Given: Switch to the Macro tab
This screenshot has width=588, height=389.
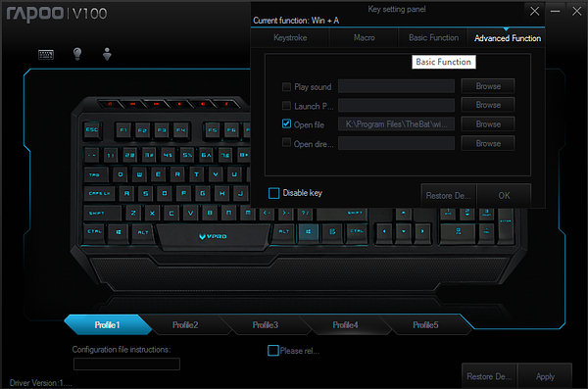Looking at the screenshot, I should [x=364, y=37].
